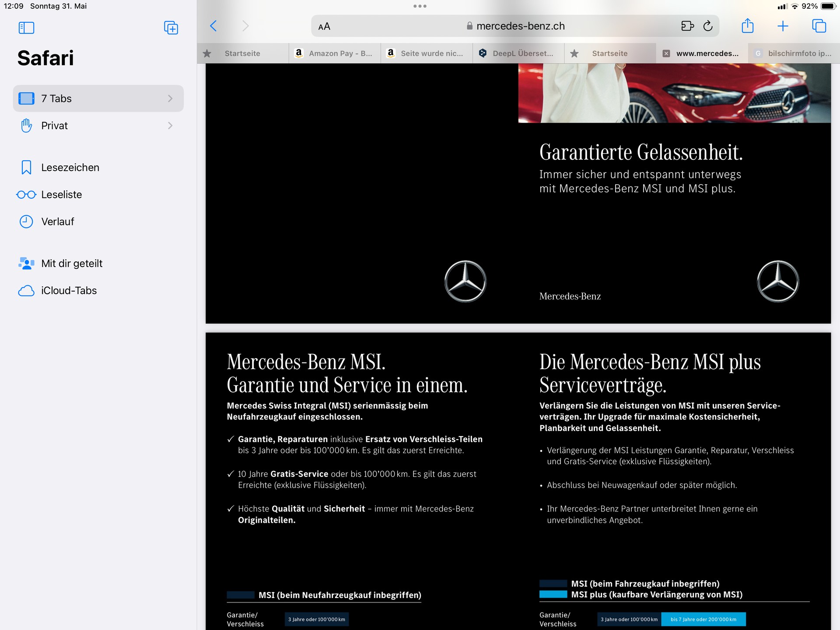
Task: Open new tab group icon in sidebar
Action: click(x=171, y=28)
